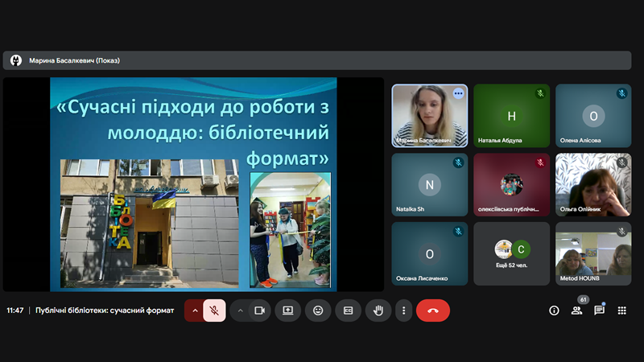The width and height of the screenshot is (644, 362).
Task: Show the participants list icon
Action: (x=576, y=311)
